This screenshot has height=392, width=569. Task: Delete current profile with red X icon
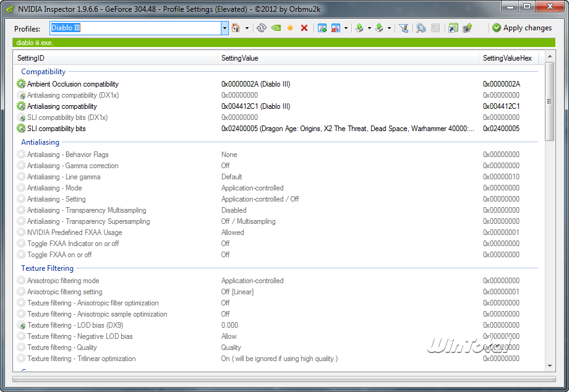coord(304,28)
